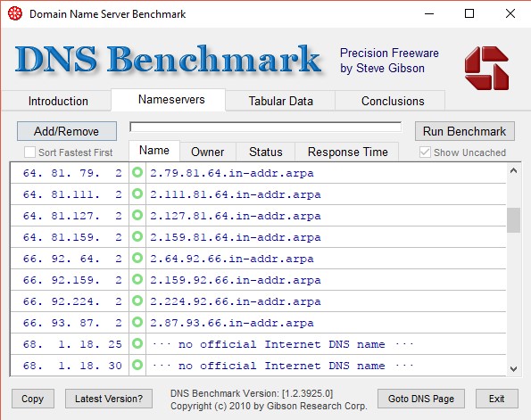Click 'no official Internet DNS name' for 68.1.18.30
Viewport: 531px width, 420px height.
tap(282, 366)
